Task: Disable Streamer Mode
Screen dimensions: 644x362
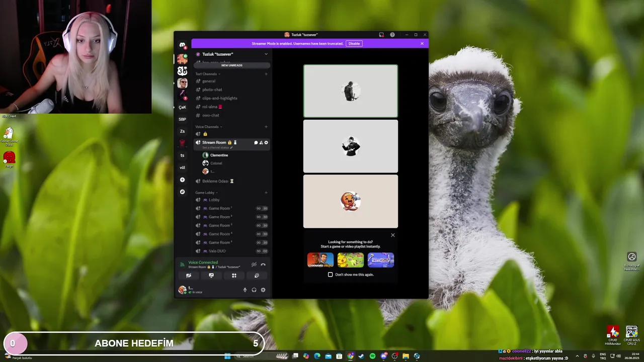Action: click(x=354, y=44)
